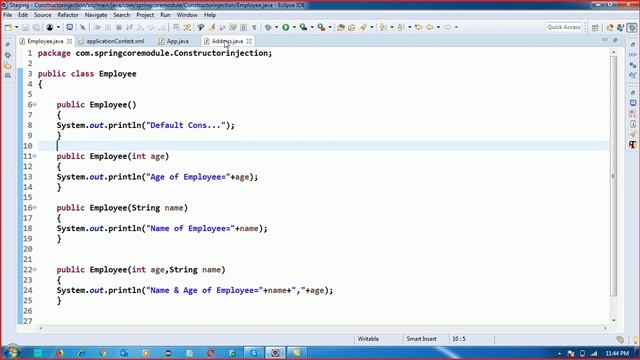The image size is (640, 360).
Task: Click the green Run button icon
Action: [x=286, y=27]
